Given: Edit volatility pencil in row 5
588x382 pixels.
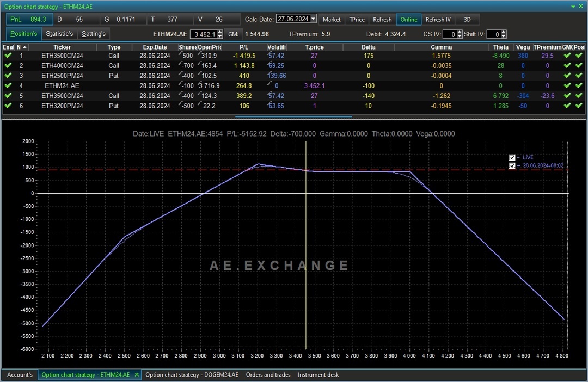Looking at the screenshot, I should coord(269,94).
